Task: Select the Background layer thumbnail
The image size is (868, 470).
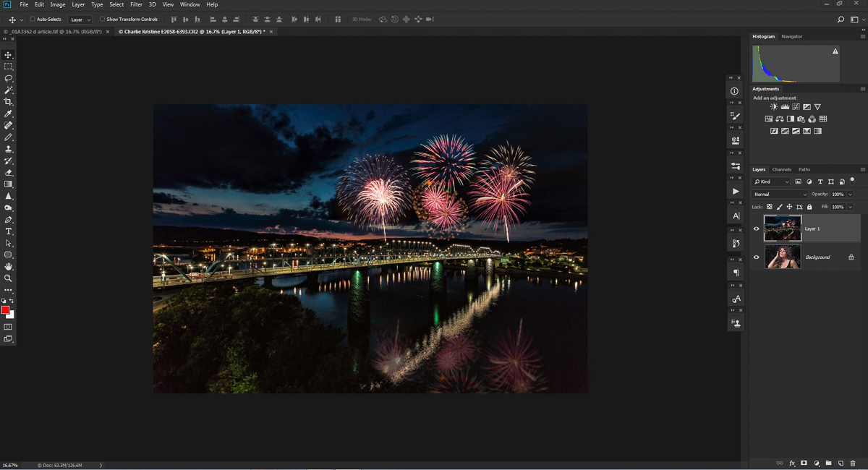Action: (783, 257)
